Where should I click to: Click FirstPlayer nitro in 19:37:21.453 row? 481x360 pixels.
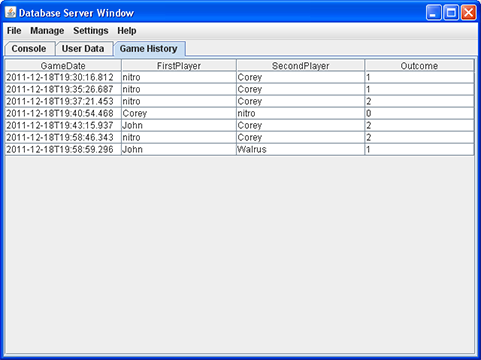(179, 101)
